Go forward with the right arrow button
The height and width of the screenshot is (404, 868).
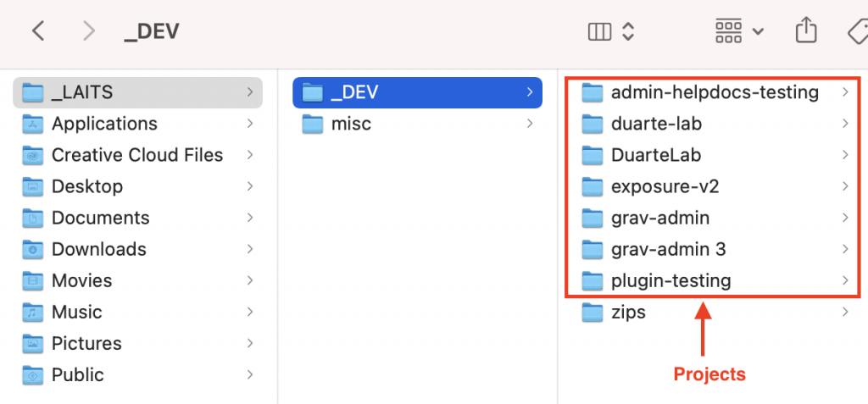point(88,31)
